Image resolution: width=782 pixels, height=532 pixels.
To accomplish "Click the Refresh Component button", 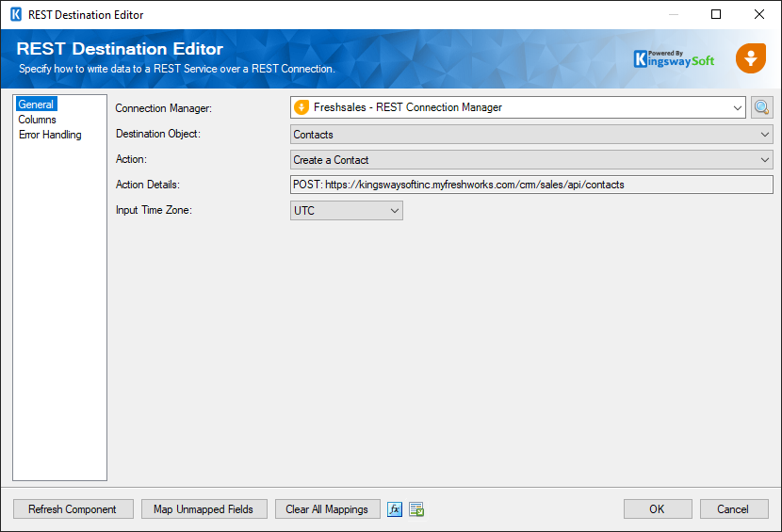I will [73, 509].
